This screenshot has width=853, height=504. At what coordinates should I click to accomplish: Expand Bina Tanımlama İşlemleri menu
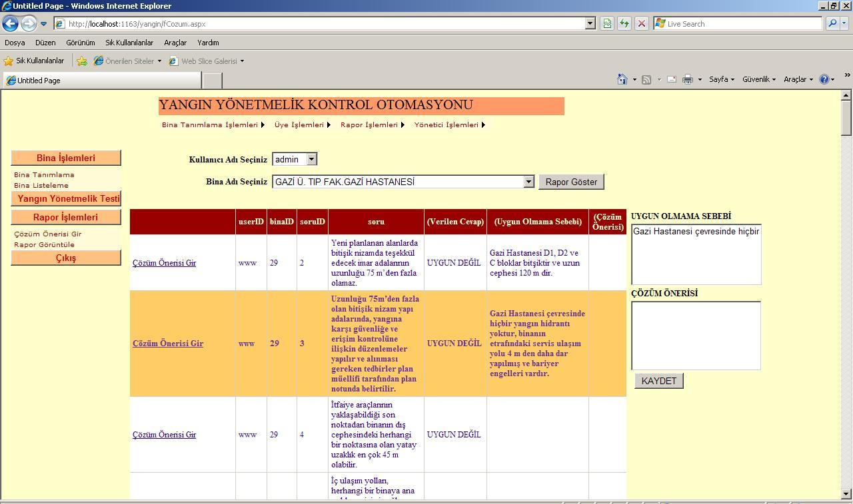click(x=213, y=125)
